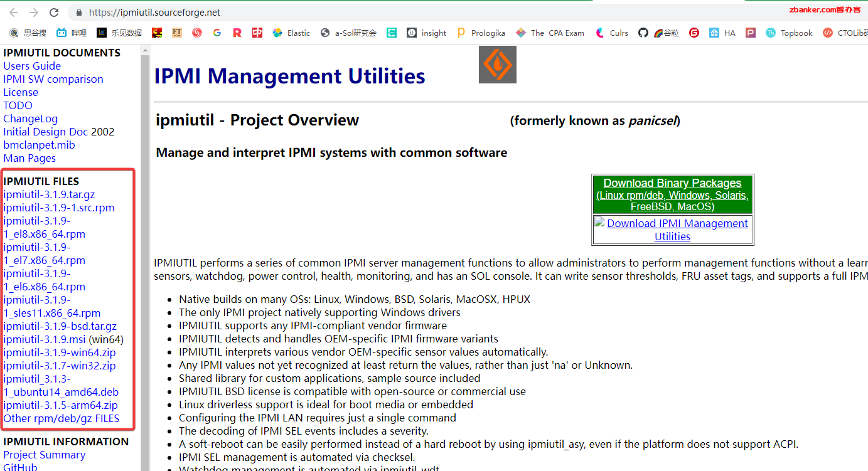Open the FT bookmark icon
This screenshot has width=868, height=471.
[x=177, y=33]
